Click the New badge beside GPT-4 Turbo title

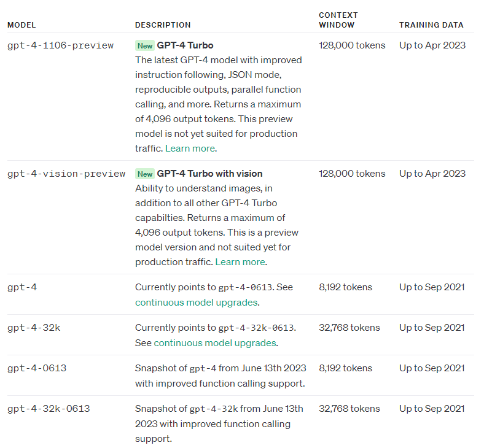(x=144, y=46)
